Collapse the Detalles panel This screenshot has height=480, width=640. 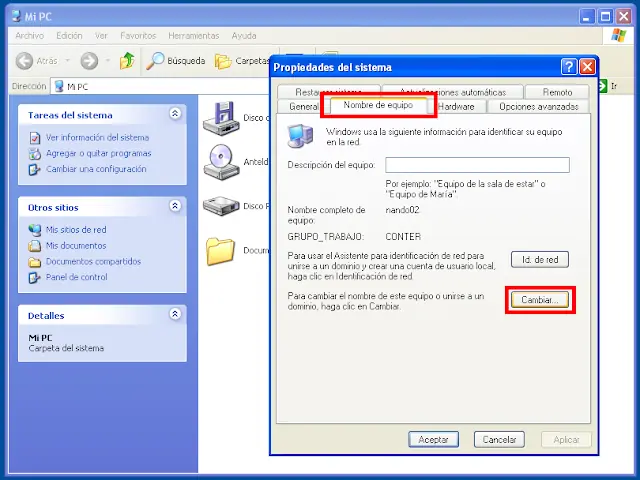point(175,314)
